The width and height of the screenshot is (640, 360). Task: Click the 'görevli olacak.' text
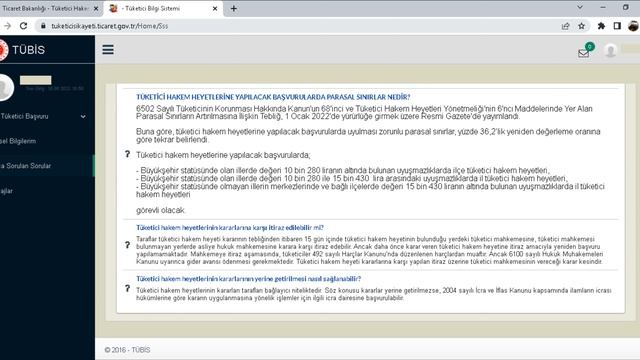[x=161, y=210]
